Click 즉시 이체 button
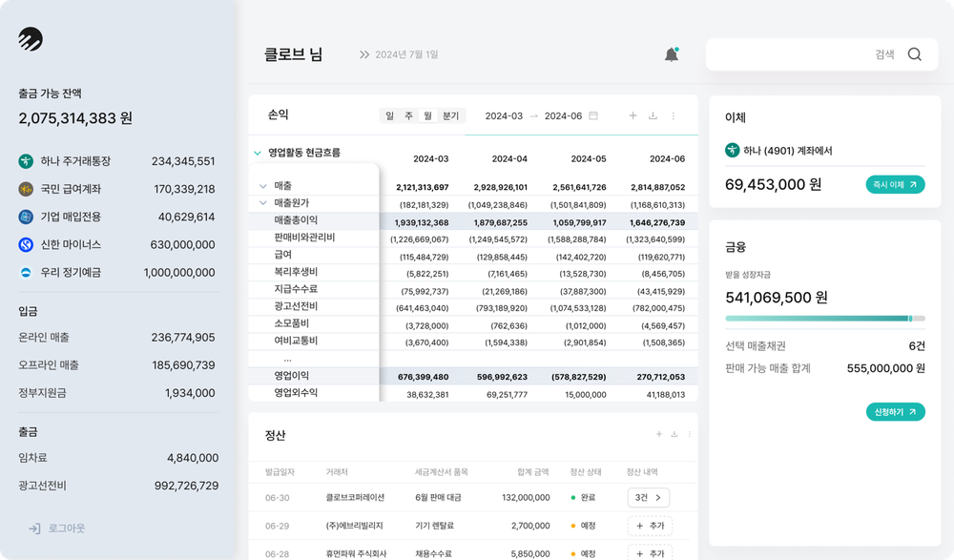 click(895, 184)
